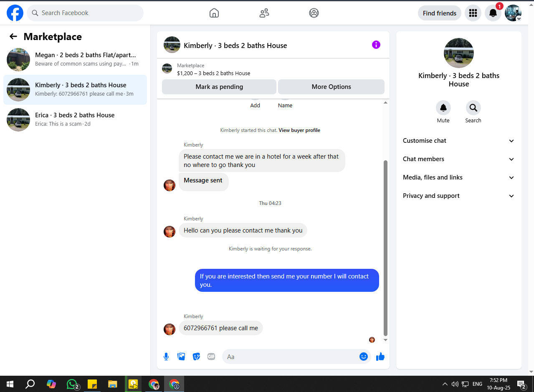Image resolution: width=534 pixels, height=392 pixels.
Task: Expand Chat members section
Action: pos(459,159)
